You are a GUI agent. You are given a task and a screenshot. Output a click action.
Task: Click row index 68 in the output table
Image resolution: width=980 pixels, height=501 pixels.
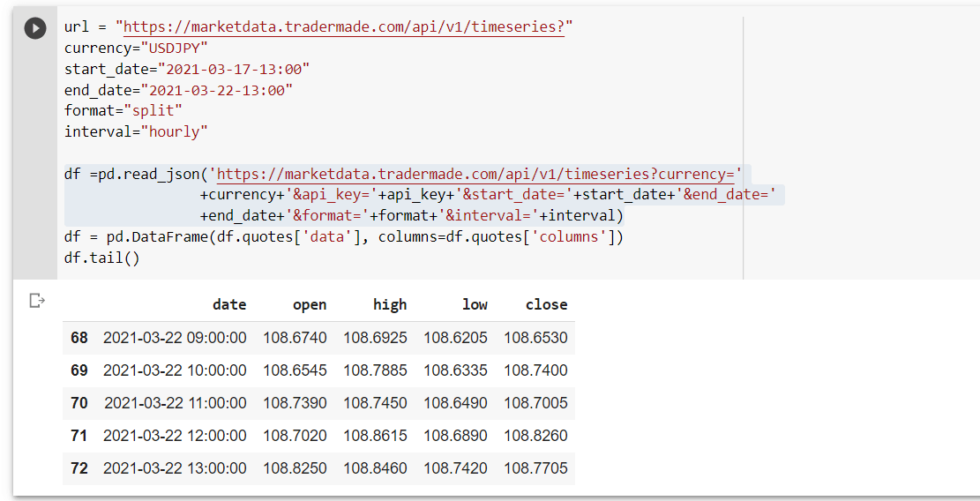tap(79, 338)
